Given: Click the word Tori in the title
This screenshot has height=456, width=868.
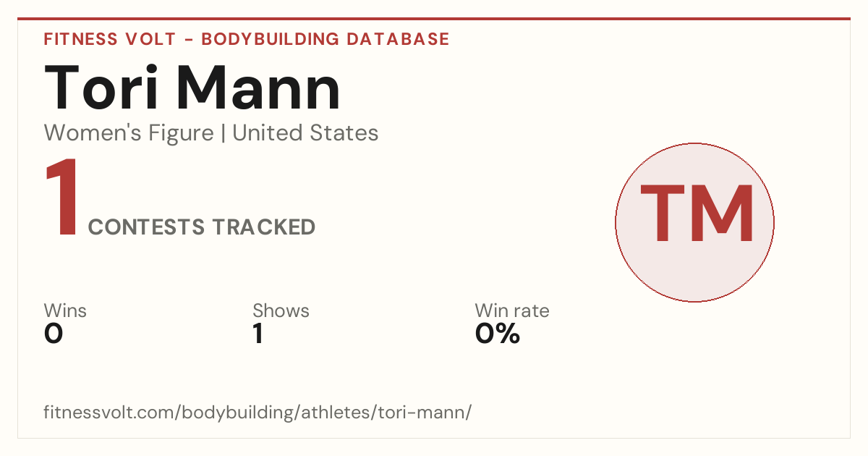Looking at the screenshot, I should 103,88.
